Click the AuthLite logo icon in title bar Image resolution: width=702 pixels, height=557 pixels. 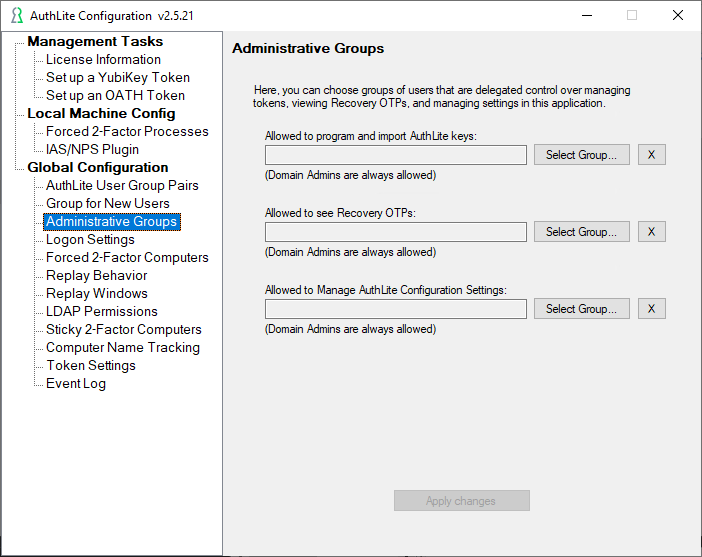[17, 15]
